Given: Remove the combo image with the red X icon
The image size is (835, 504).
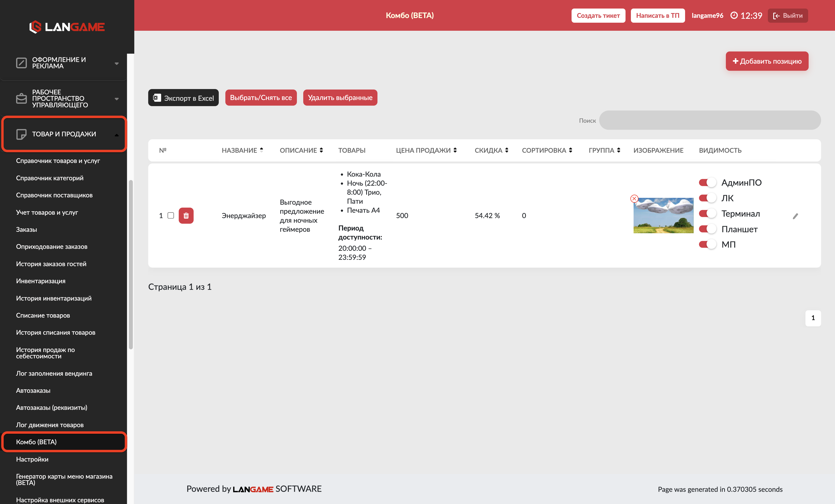Looking at the screenshot, I should coord(634,199).
